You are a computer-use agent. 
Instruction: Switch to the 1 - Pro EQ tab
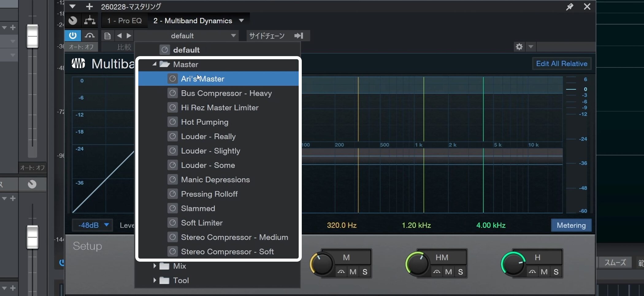[x=124, y=21]
